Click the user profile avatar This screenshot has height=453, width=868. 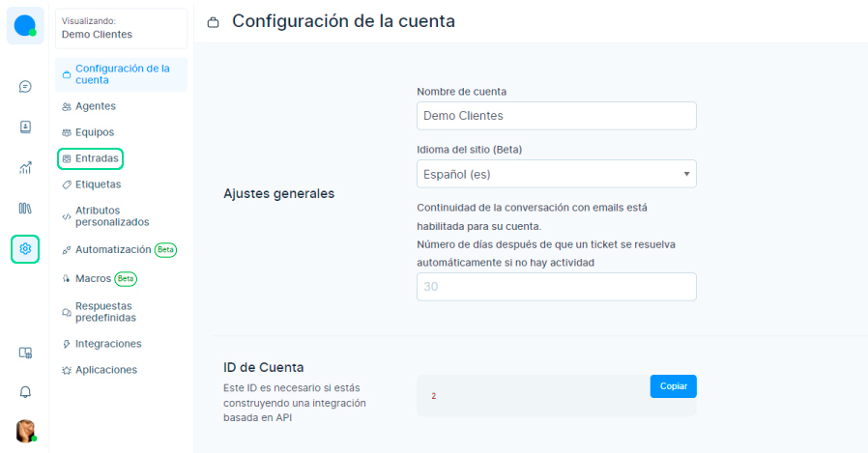[25, 431]
